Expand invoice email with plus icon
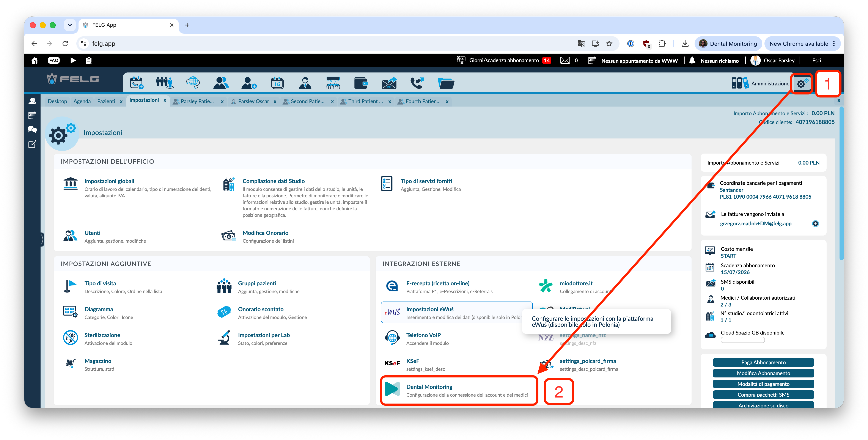868x440 pixels. [815, 224]
